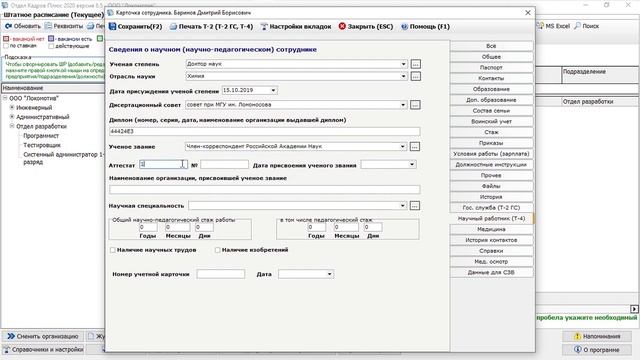Click the Номер учетной карточки field
This screenshot has width=640, height=360.
220,274
